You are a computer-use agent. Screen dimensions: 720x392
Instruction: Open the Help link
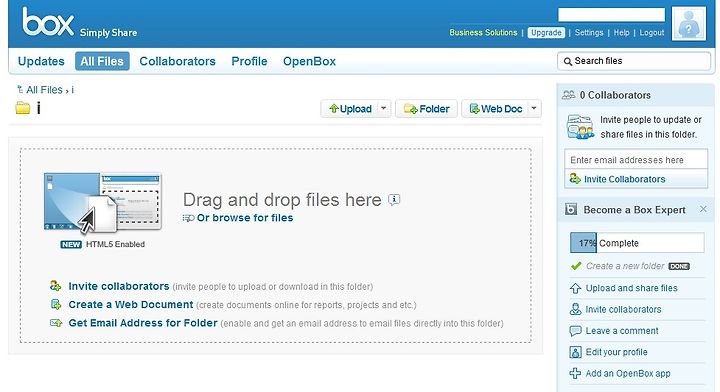coord(621,33)
